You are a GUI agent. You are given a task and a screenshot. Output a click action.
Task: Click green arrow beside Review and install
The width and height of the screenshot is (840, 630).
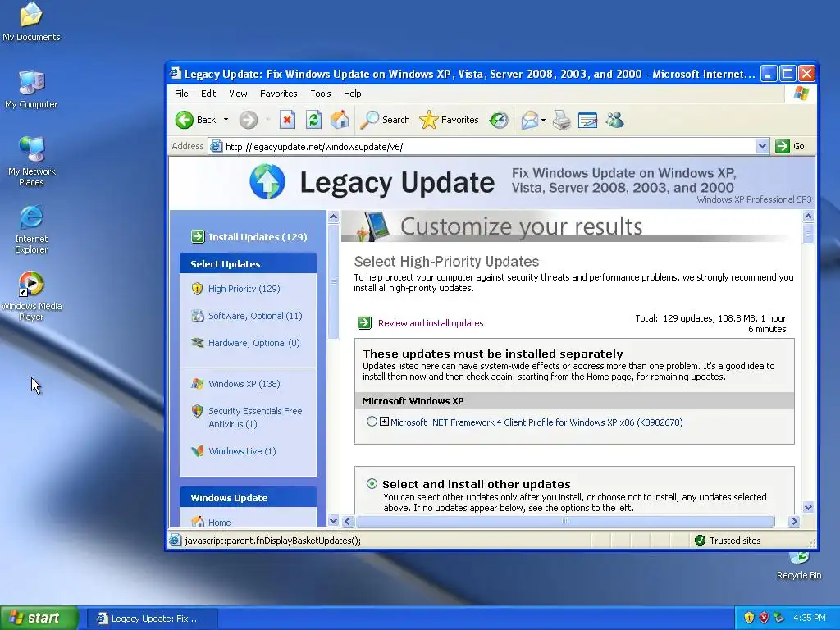[x=365, y=323]
